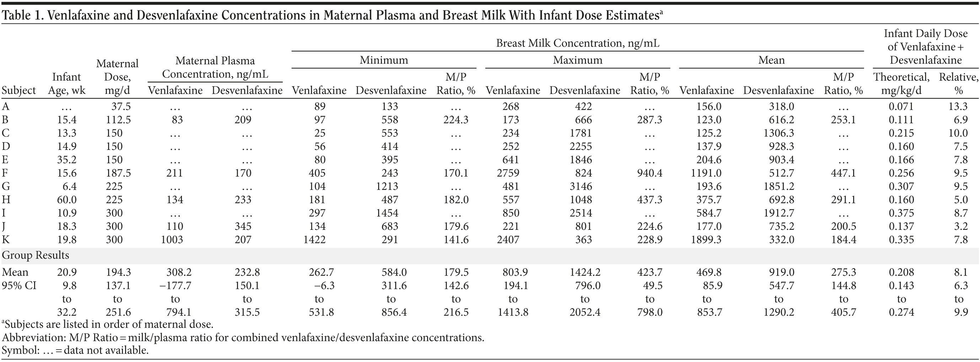Click the Relative, % column header
Viewport: 980px width, 362px height.
pyautogui.click(x=958, y=83)
